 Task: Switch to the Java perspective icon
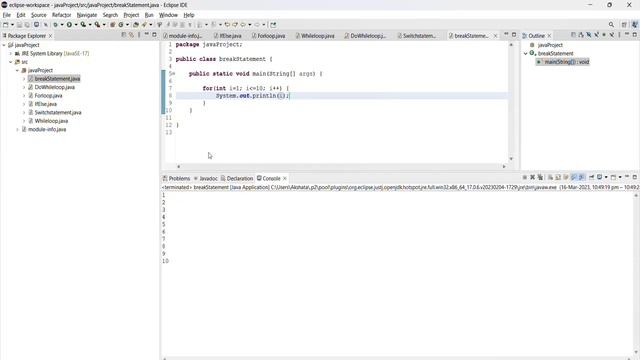click(x=634, y=24)
